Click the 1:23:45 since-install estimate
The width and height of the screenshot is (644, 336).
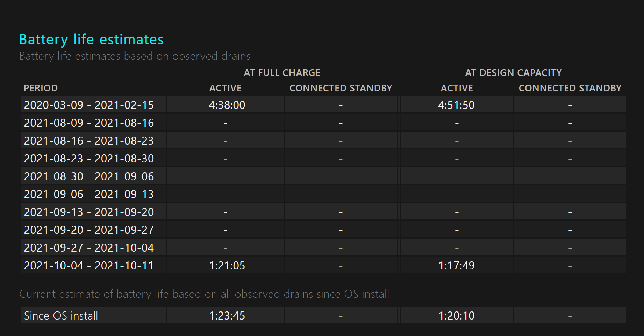point(227,316)
